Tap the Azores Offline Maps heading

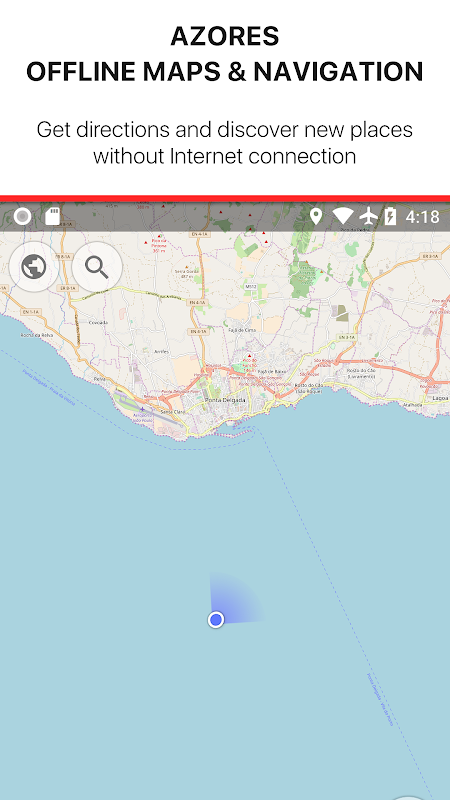coord(224,54)
